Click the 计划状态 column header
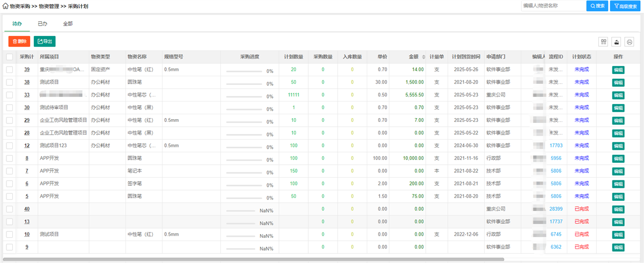 tap(581, 57)
